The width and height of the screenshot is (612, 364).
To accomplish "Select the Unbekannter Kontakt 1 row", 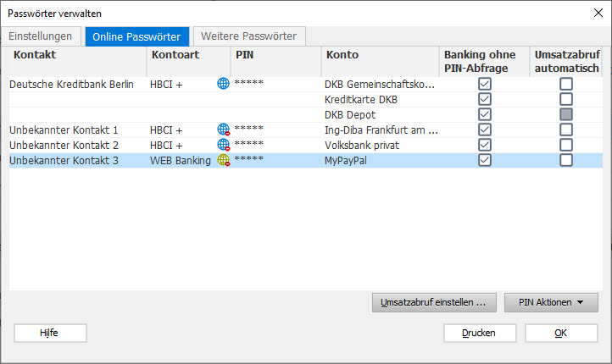I will tap(76, 130).
